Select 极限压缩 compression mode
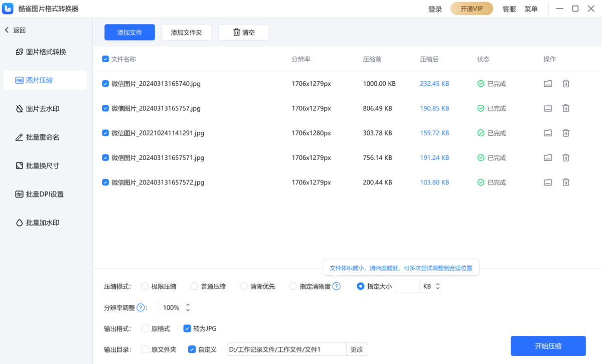The image size is (602, 364). tap(145, 286)
